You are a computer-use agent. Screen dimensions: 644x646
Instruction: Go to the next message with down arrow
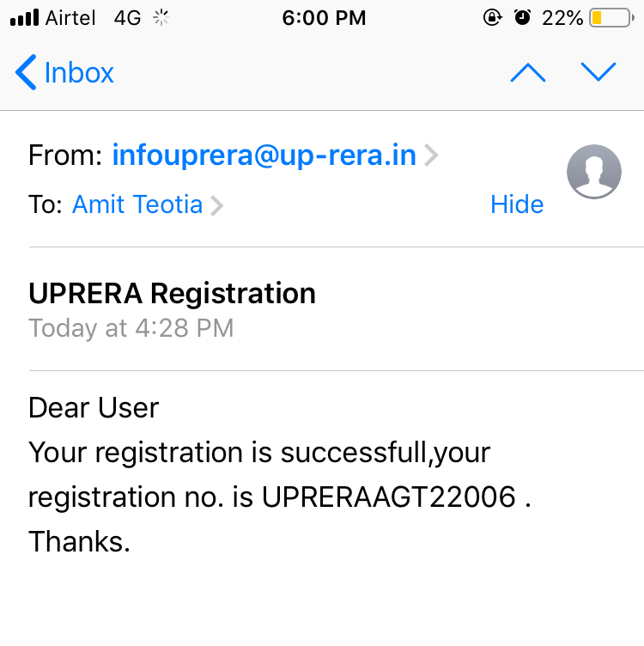point(598,72)
